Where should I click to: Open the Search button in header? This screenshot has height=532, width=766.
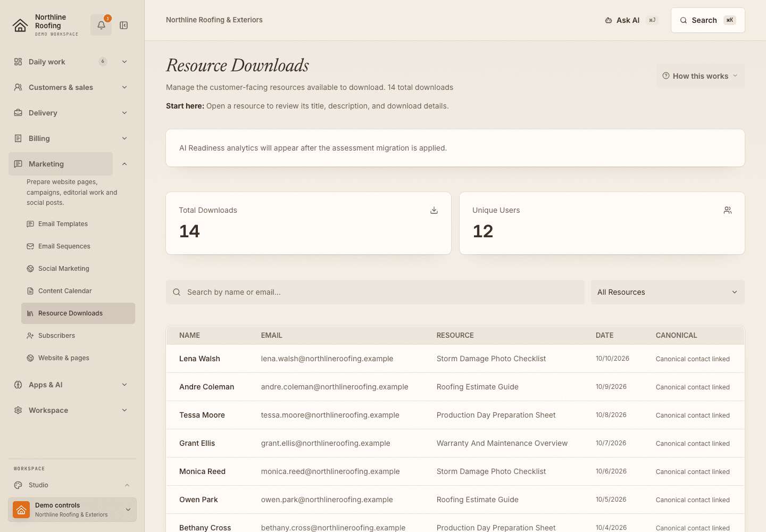pos(707,20)
